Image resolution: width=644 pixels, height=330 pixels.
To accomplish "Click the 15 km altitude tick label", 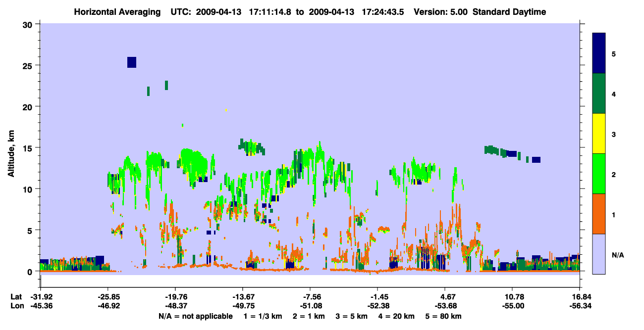I will click(28, 148).
